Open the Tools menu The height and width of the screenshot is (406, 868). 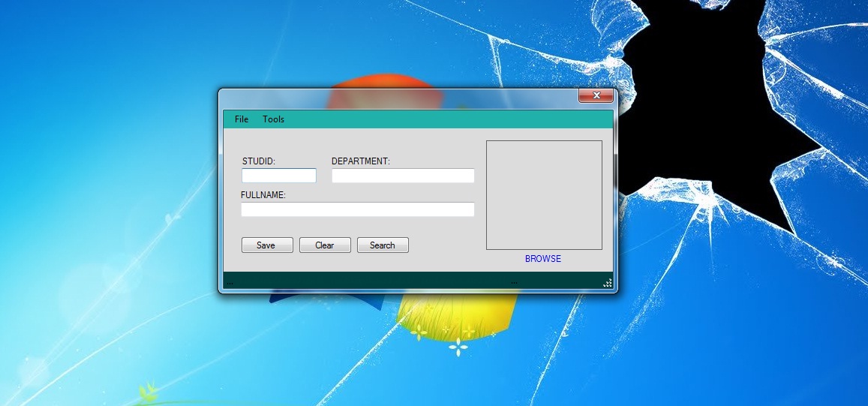click(274, 119)
